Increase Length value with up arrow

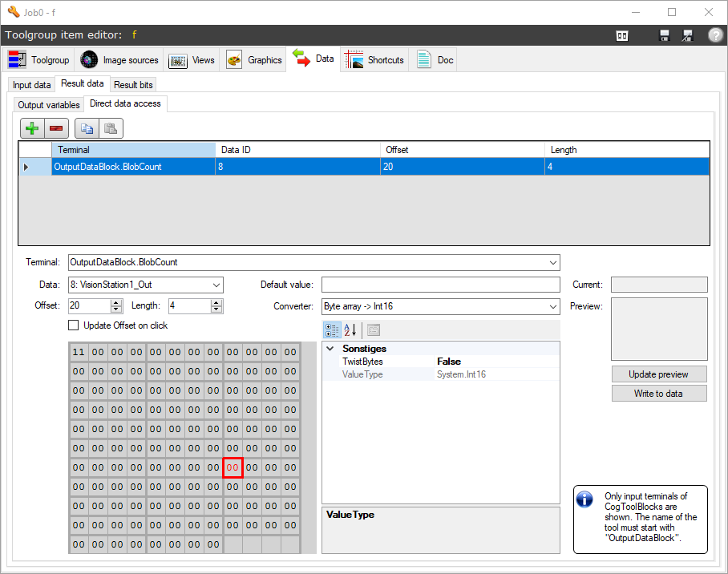tap(216, 302)
